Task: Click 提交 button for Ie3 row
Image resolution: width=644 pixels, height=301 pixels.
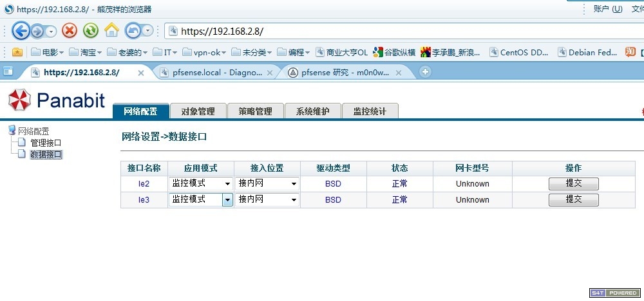Action: tap(573, 200)
